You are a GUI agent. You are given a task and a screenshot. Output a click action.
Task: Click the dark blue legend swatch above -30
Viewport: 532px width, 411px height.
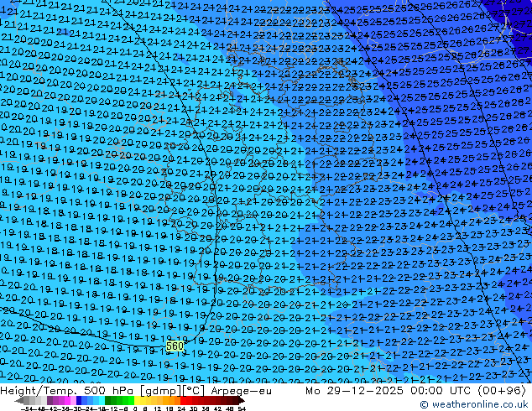point(79,401)
